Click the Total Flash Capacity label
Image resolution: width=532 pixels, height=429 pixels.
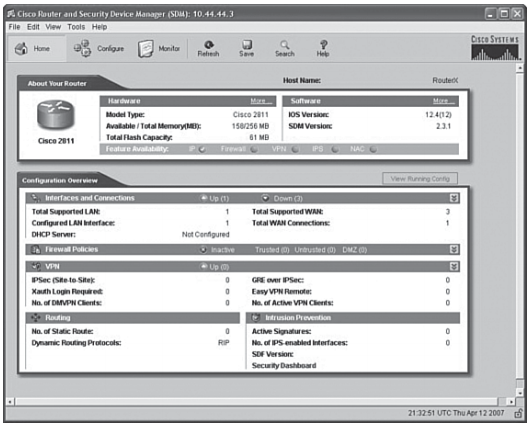(x=139, y=137)
